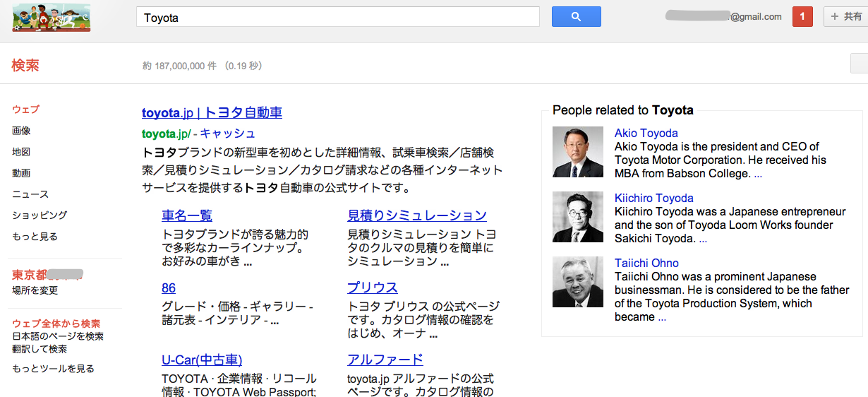Screen dimensions: 868x397
Task: Open the キャッシュ cached link
Action: click(x=228, y=134)
